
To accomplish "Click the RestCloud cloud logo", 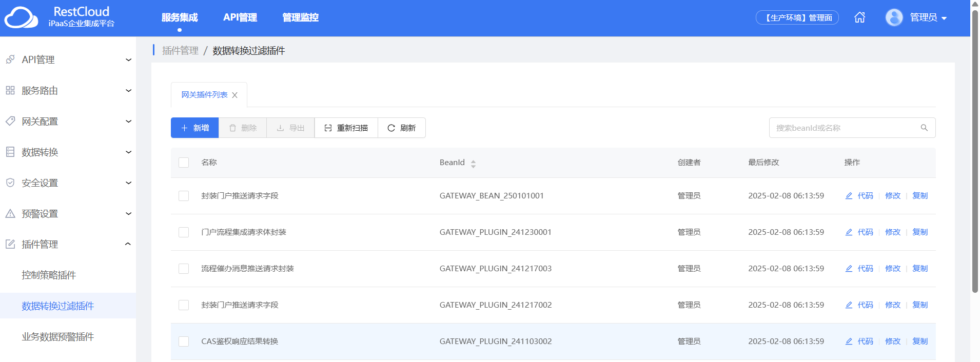I will pyautogui.click(x=21, y=17).
